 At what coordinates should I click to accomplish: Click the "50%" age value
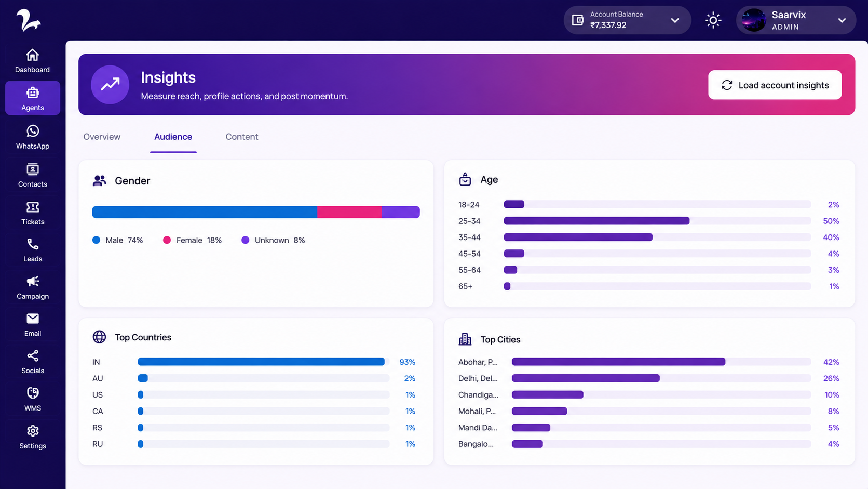[x=831, y=221]
